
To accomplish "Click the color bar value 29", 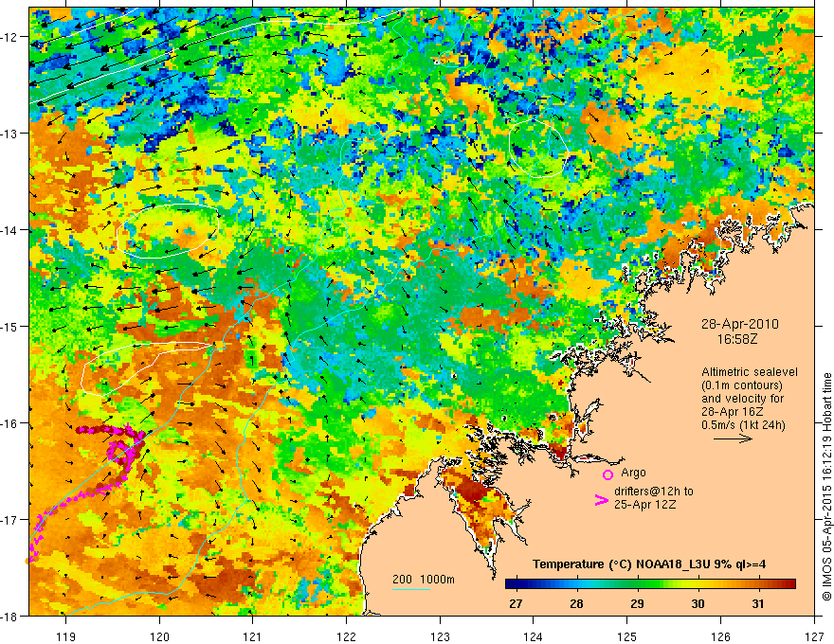I will pos(637,603).
